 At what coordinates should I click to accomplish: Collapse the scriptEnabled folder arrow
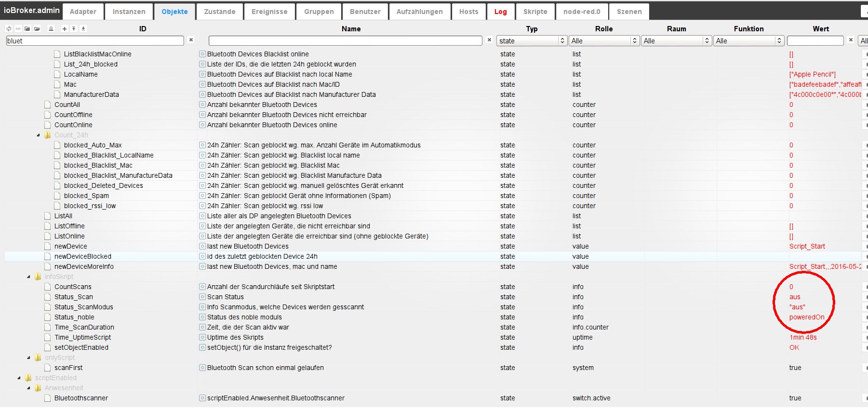coord(19,378)
